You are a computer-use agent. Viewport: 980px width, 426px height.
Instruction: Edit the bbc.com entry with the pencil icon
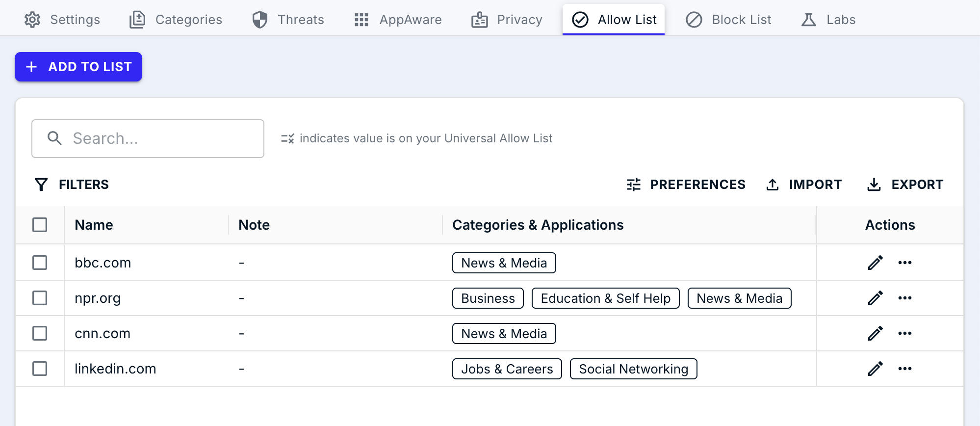click(876, 263)
